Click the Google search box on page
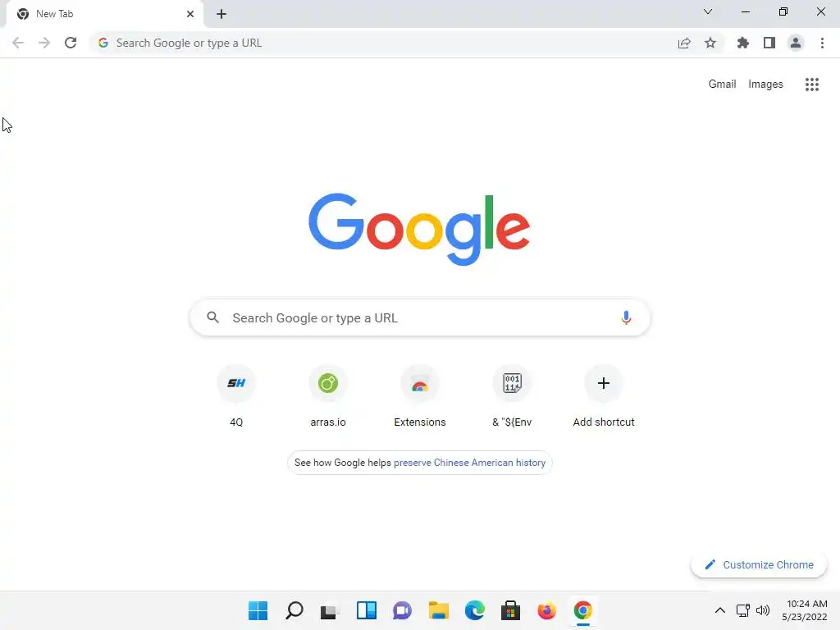Screen dimensions: 840x630 [420, 317]
